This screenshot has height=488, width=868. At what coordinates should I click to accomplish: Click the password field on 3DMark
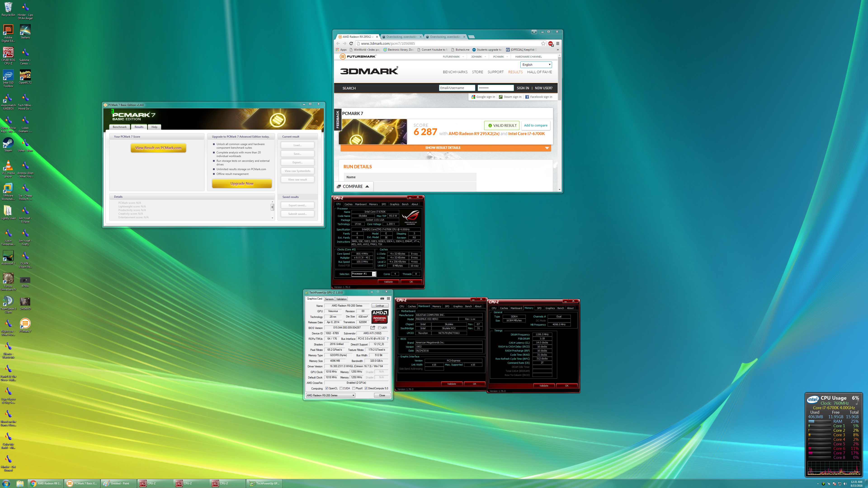pyautogui.click(x=495, y=88)
